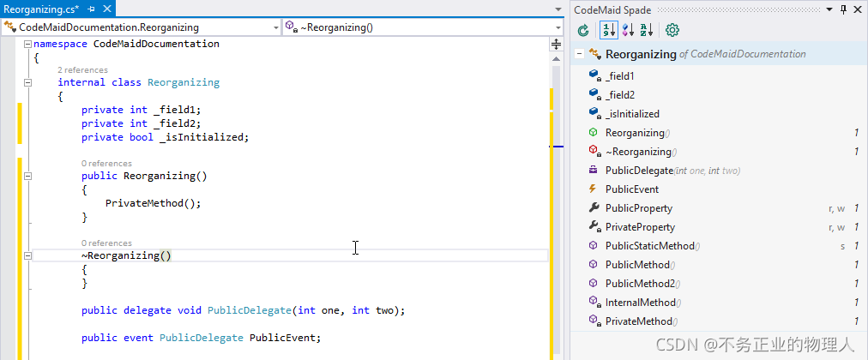The width and height of the screenshot is (868, 360).
Task: Click the editor split-view handle
Action: click(x=557, y=45)
